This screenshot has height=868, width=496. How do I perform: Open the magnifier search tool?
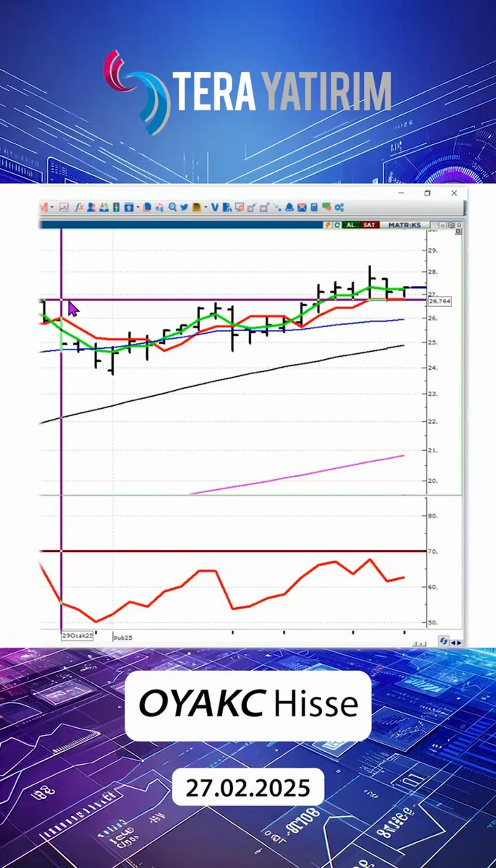[172, 208]
